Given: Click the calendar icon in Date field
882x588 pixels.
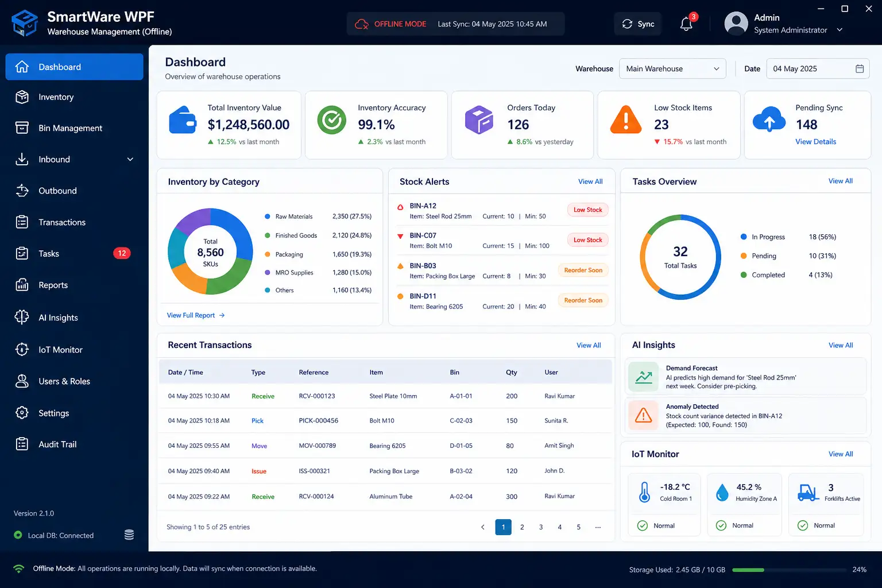Looking at the screenshot, I should coord(860,68).
